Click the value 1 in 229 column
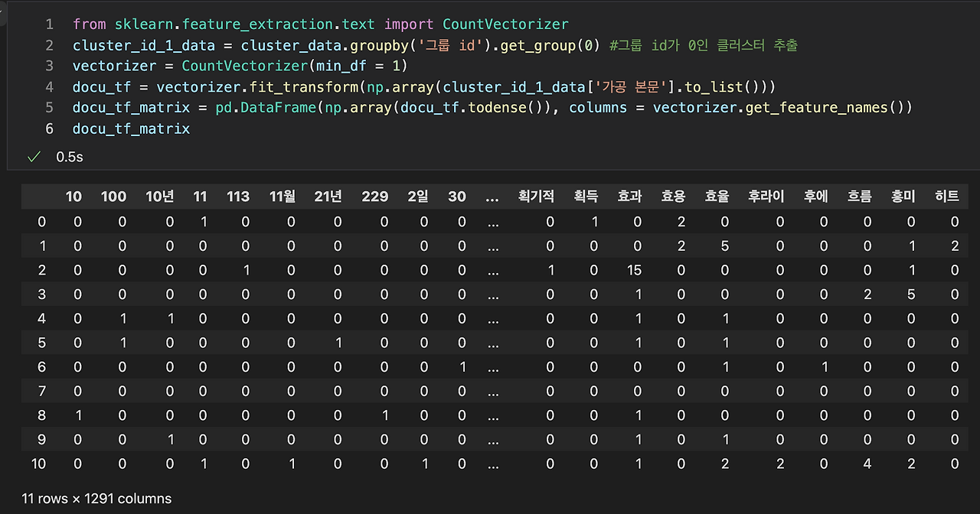This screenshot has width=980, height=514. point(384,415)
